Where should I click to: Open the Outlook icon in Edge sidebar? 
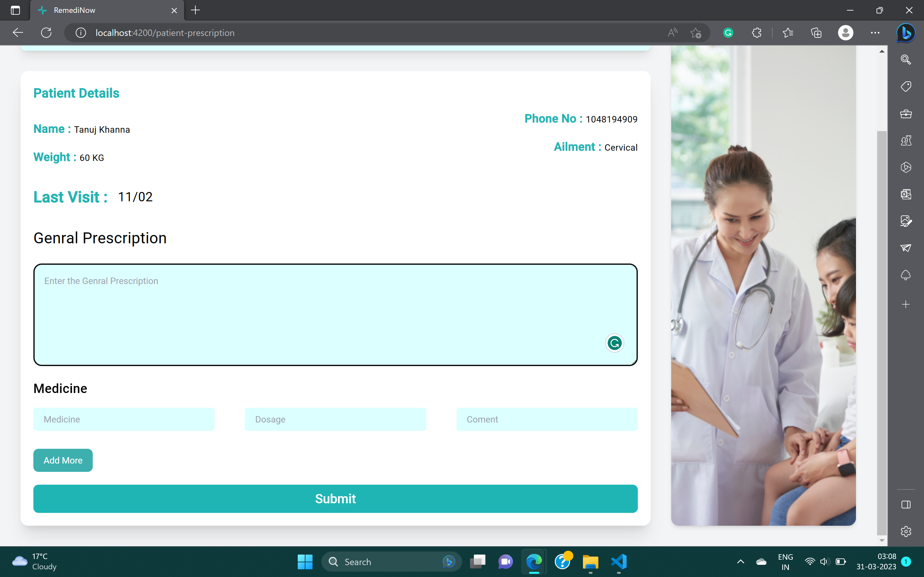point(906,194)
